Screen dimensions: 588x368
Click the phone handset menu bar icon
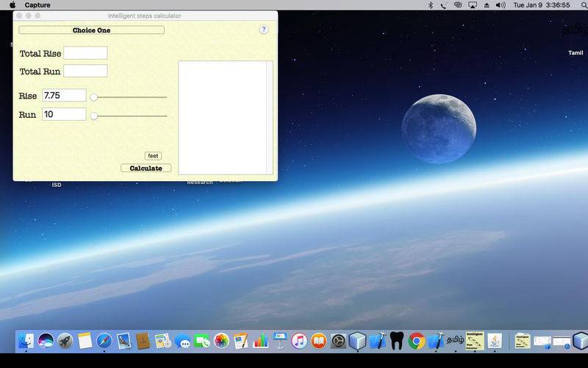tap(444, 5)
